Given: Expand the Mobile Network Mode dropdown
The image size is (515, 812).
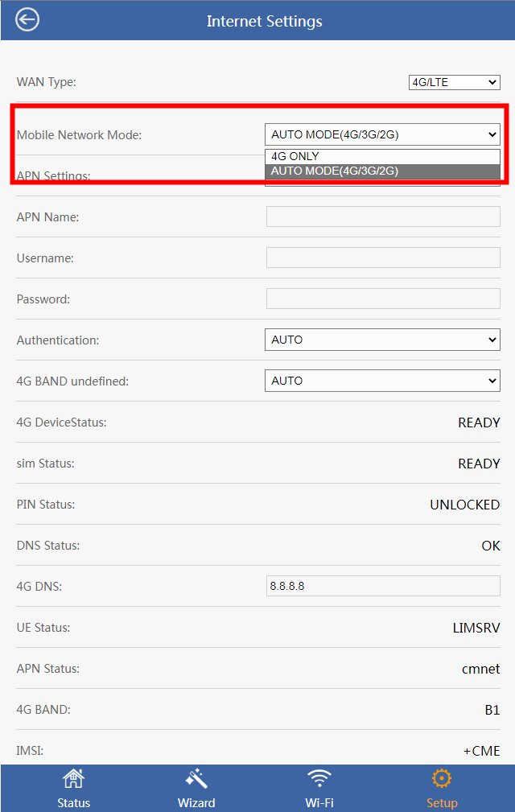Looking at the screenshot, I should click(x=382, y=134).
